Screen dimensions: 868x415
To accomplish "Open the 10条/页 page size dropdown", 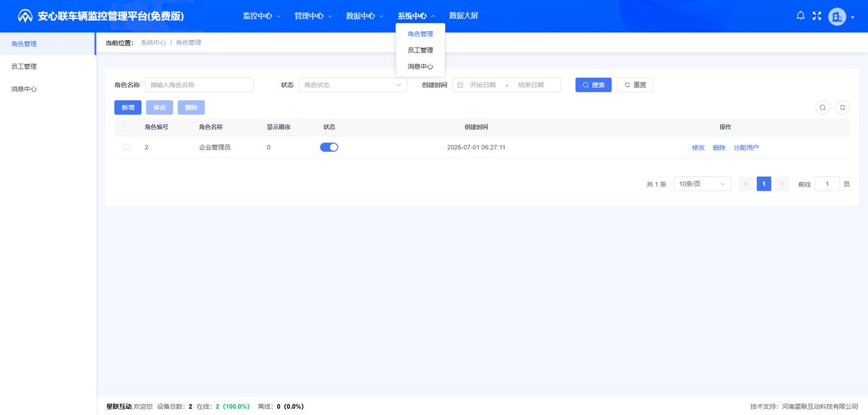I will click(702, 184).
